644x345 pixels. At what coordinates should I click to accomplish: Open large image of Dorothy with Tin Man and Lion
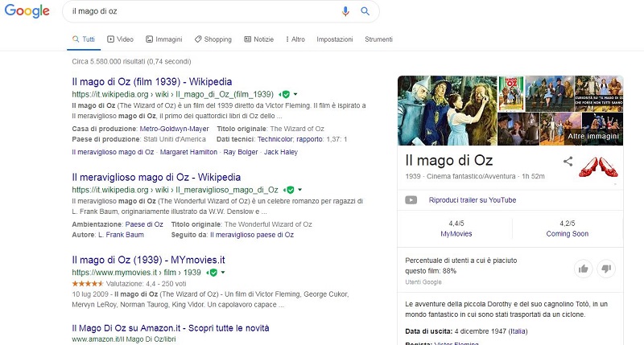tap(448, 110)
